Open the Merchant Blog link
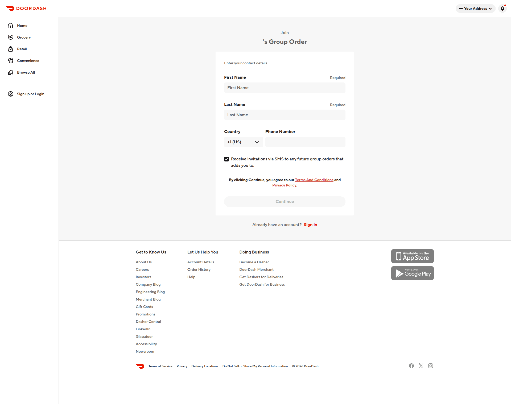The height and width of the screenshot is (420, 511). click(x=148, y=299)
